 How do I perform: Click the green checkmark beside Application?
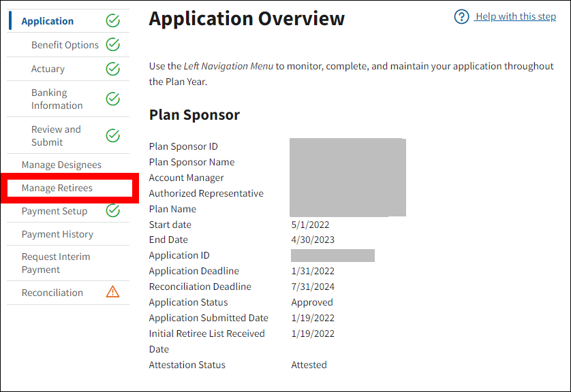click(x=113, y=21)
